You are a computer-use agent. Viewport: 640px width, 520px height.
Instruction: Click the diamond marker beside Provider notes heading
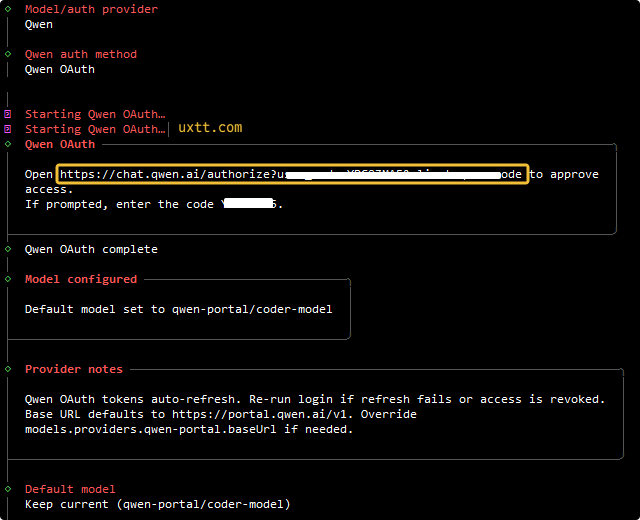[x=8, y=369]
